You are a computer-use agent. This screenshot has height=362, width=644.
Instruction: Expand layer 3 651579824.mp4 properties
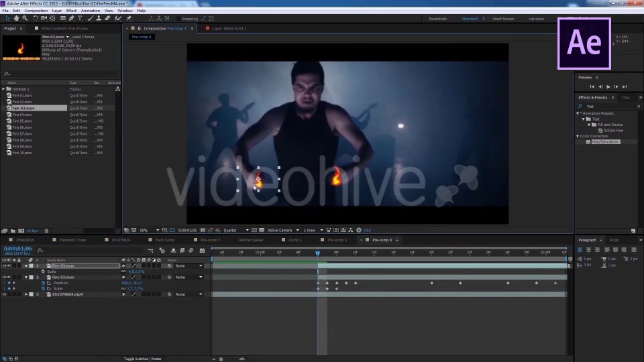[26, 294]
